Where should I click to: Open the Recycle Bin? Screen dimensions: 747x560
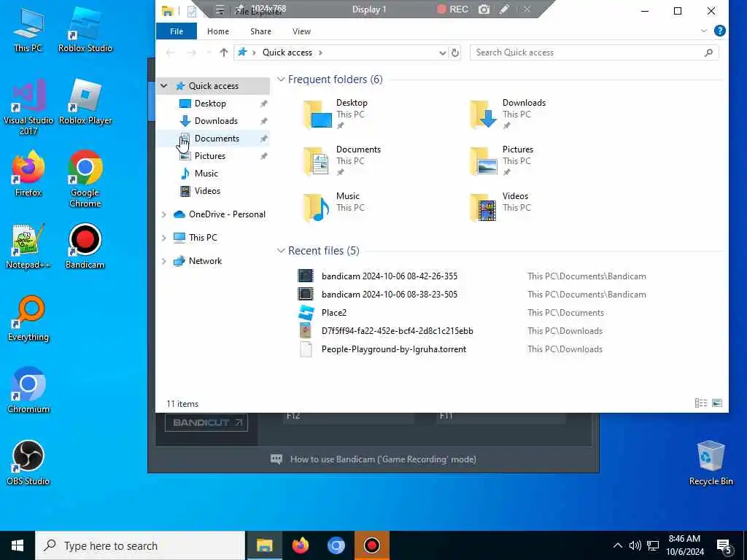pos(711,463)
